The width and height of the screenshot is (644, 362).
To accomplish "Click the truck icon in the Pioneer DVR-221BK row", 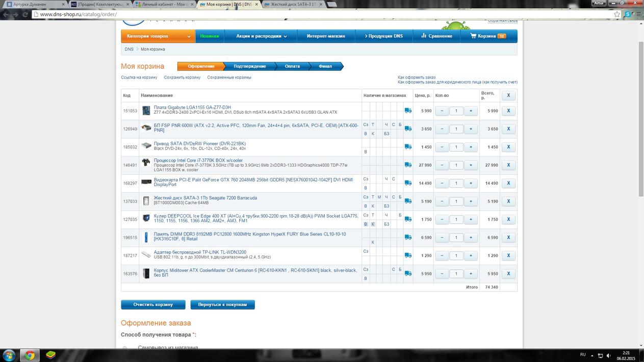I will (x=408, y=147).
